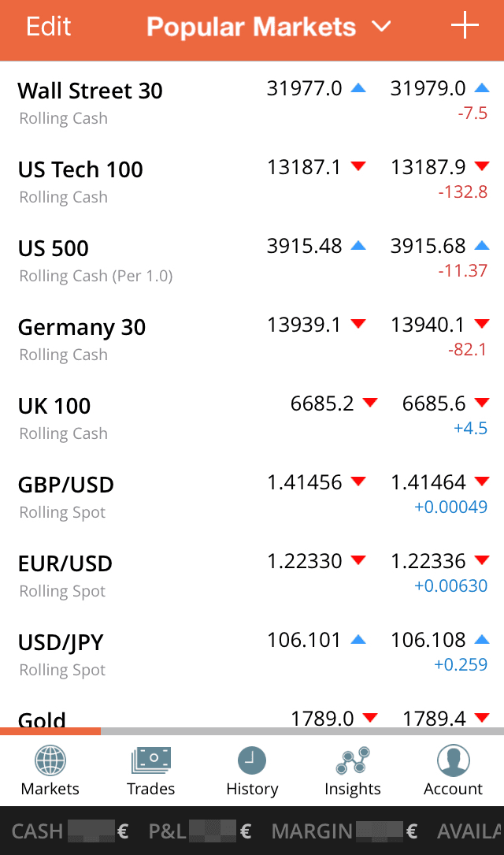This screenshot has height=855, width=504.
Task: Tap Edit to modify the watchlist
Action: pyautogui.click(x=48, y=26)
